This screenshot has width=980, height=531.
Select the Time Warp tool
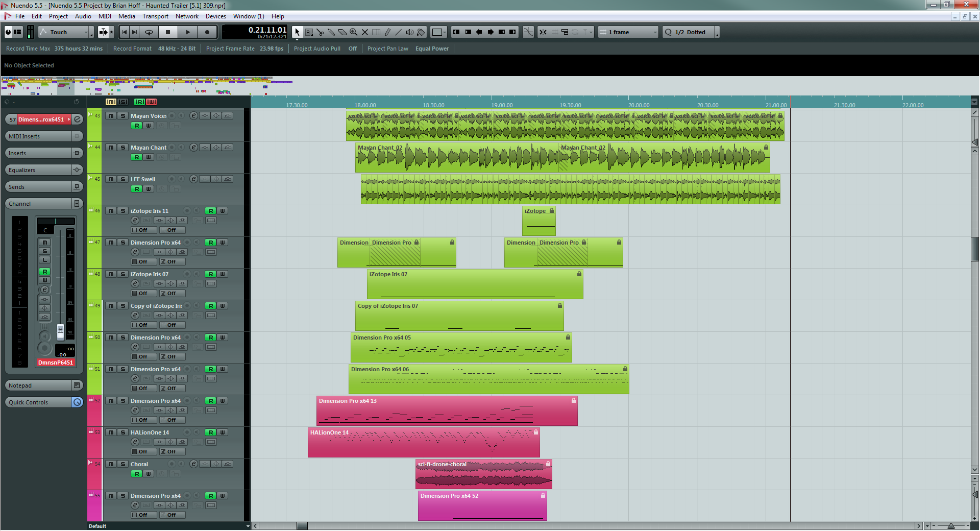pos(376,32)
